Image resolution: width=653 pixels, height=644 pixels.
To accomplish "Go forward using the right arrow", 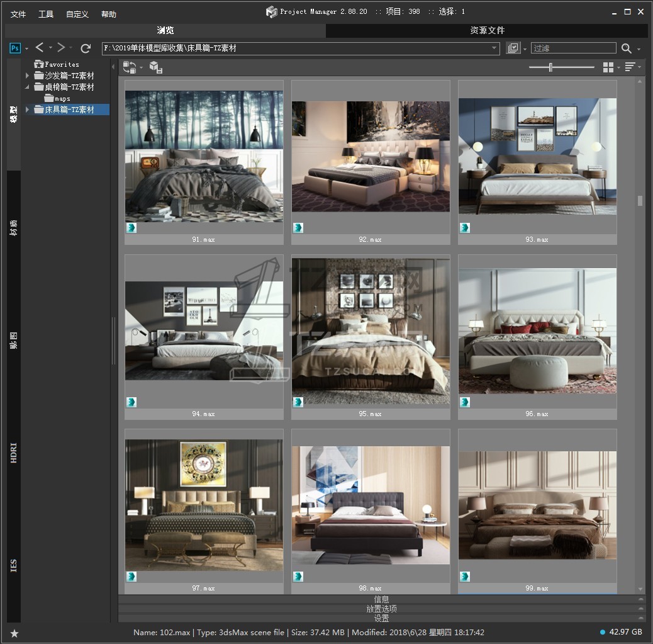I will point(61,48).
